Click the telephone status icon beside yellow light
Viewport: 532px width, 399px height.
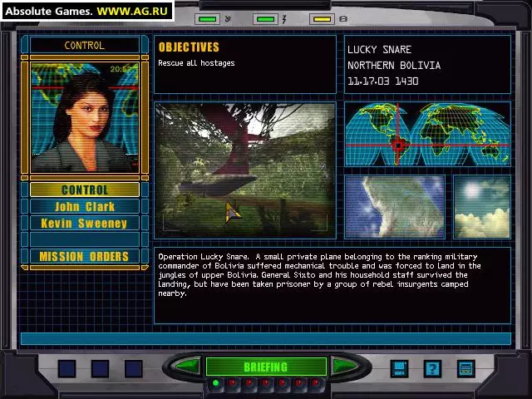(343, 19)
